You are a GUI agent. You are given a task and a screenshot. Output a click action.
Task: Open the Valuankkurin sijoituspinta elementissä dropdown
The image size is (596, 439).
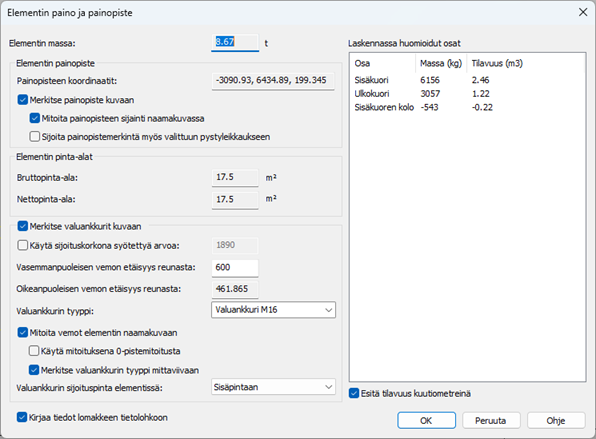[273, 387]
